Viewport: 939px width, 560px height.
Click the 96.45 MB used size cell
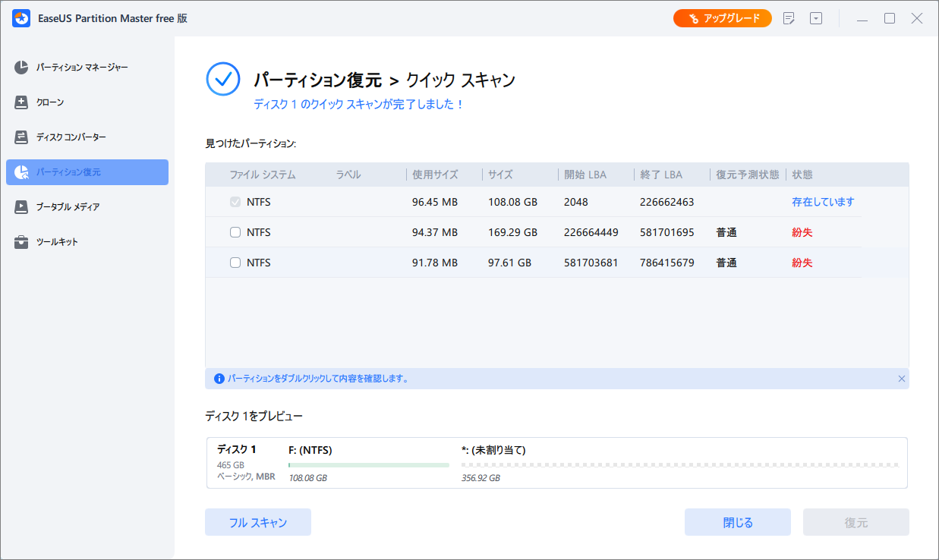435,202
